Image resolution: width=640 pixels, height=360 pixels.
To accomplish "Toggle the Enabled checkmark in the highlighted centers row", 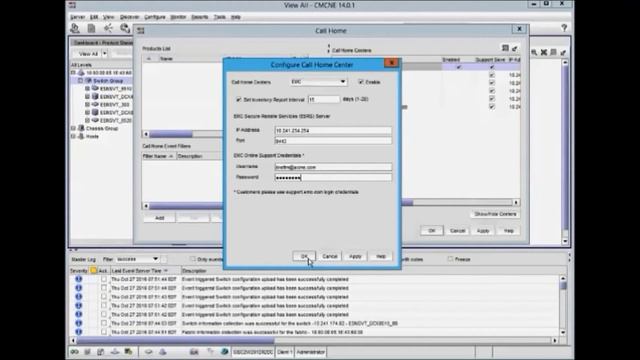I will tap(459, 67).
